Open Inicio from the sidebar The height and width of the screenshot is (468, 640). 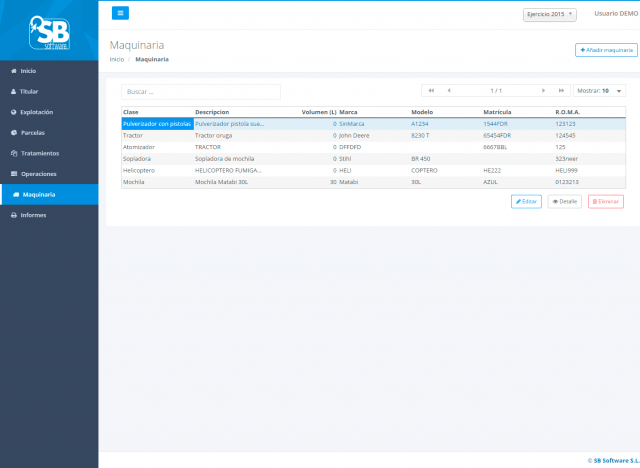(x=28, y=72)
